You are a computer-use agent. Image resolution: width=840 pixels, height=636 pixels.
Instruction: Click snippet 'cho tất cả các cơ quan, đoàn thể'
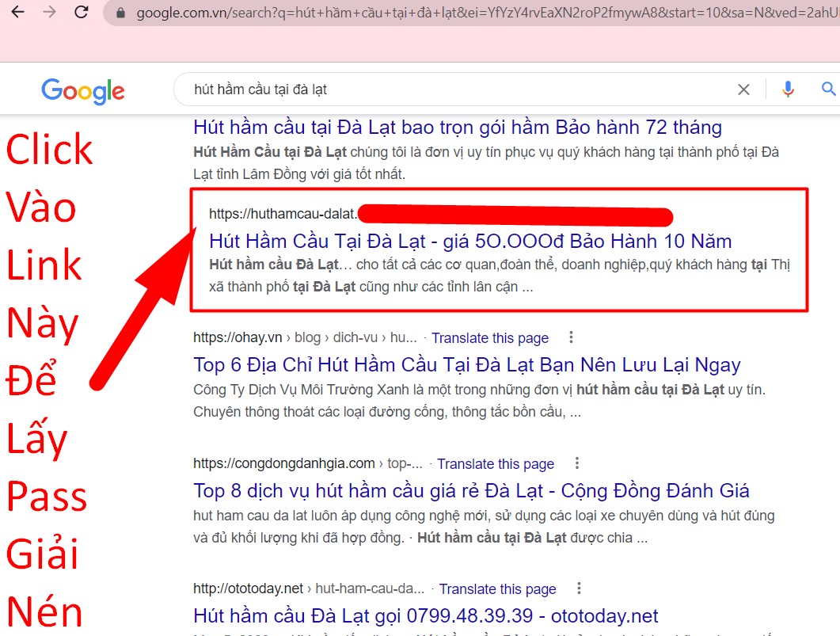[500, 276]
